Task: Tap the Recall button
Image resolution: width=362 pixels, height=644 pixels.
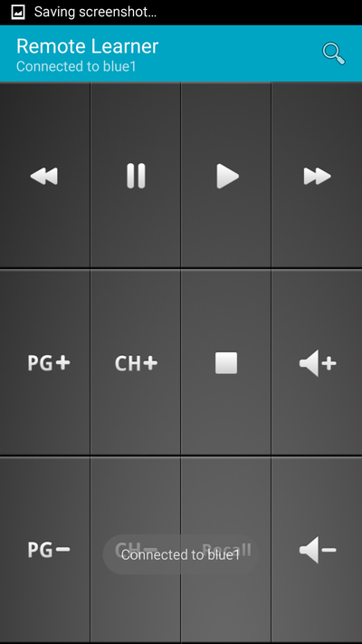Action: tap(226, 550)
